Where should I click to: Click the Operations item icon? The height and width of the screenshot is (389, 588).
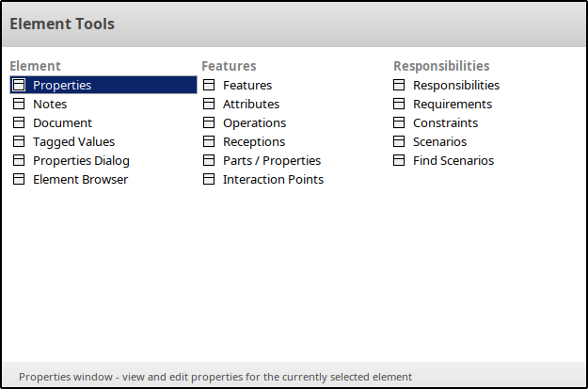coord(209,122)
